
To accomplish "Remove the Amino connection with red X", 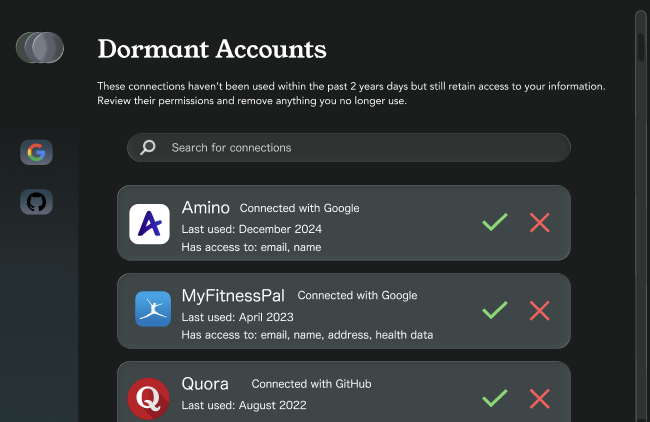I will 540,223.
